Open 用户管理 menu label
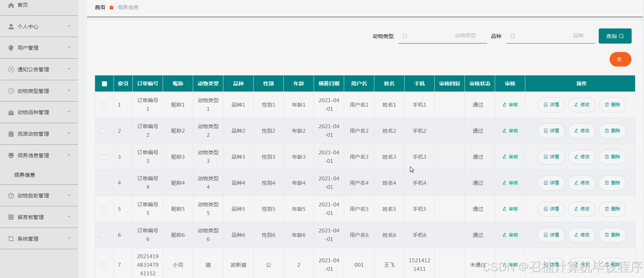This screenshot has width=644, height=278. [28, 48]
